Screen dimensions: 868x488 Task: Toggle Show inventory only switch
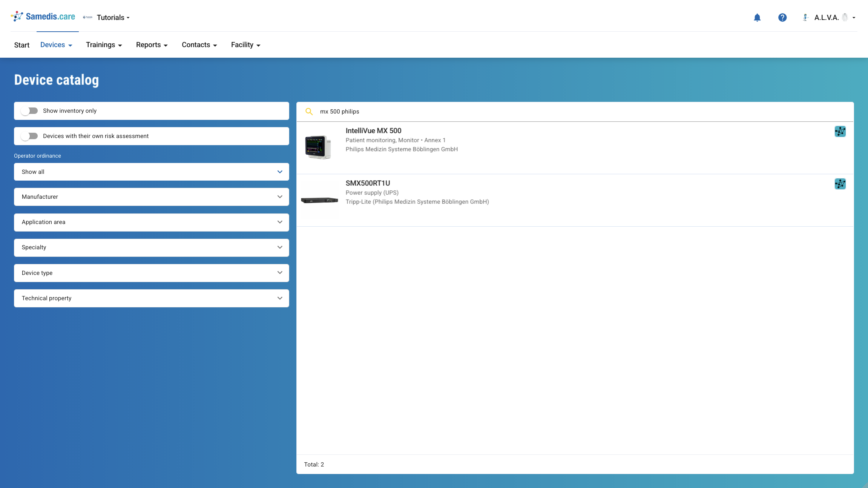(x=29, y=111)
